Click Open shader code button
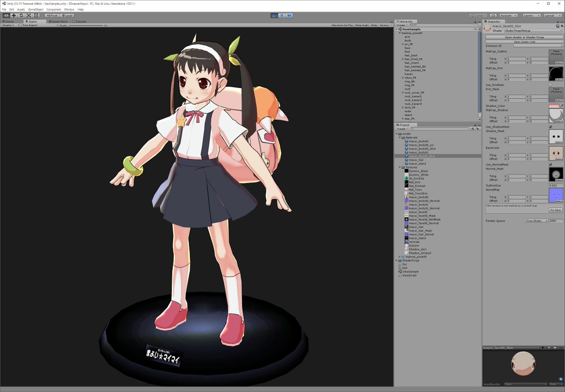 pyautogui.click(x=524, y=42)
